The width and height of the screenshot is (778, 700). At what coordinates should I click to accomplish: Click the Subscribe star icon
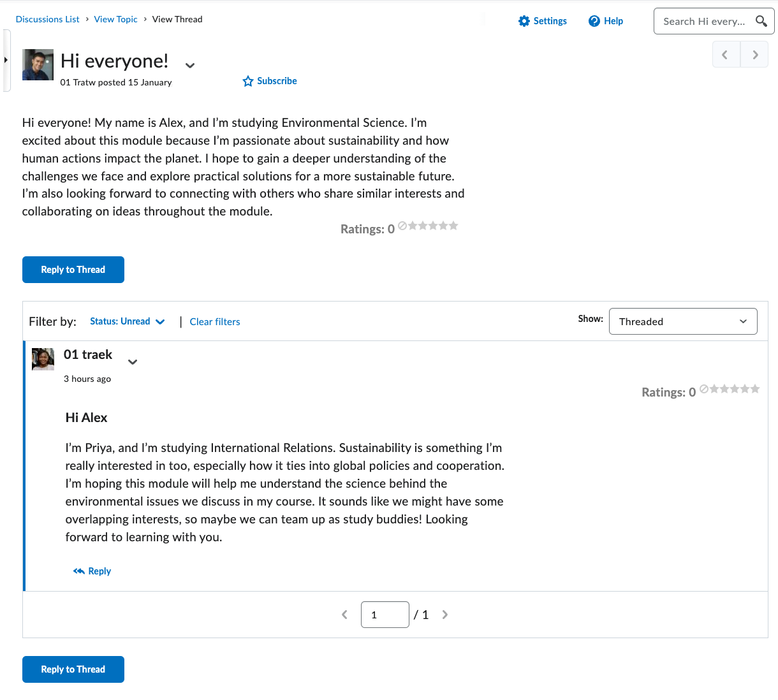coord(248,81)
